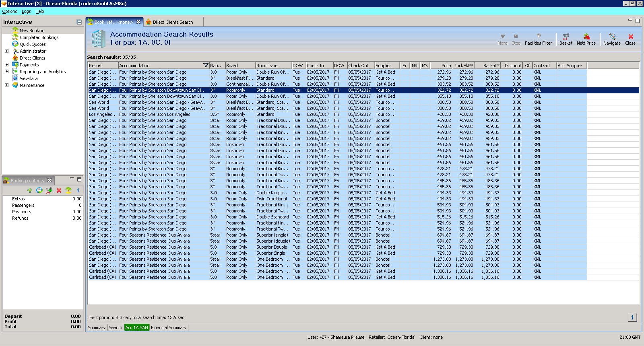
Task: Click the Extras row in Booking contents
Action: [x=43, y=199]
